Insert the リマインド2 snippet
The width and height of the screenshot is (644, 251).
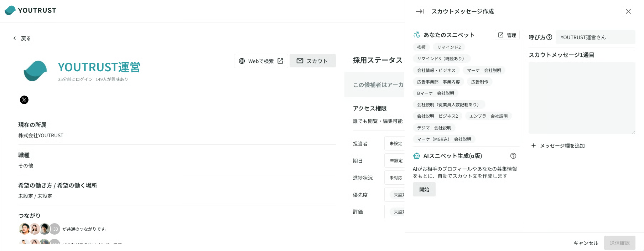pos(449,47)
